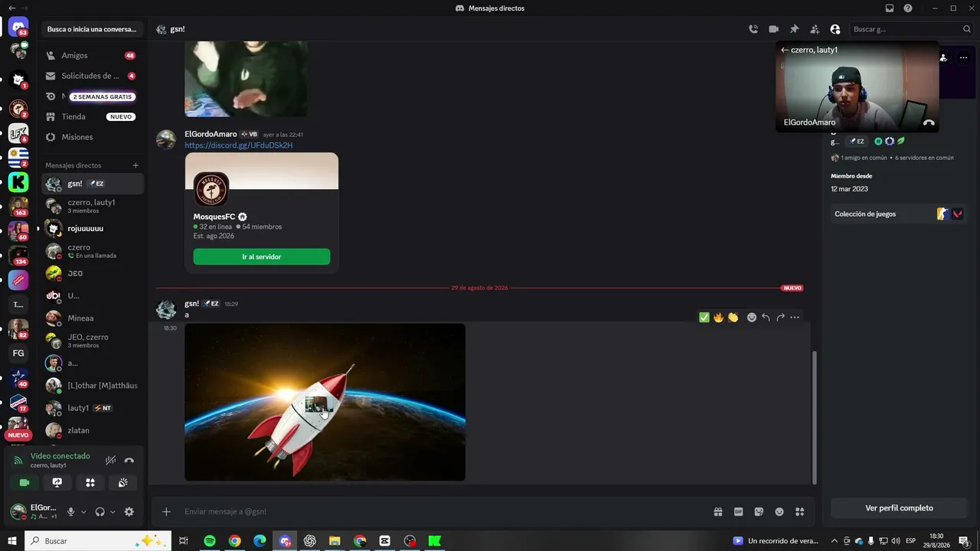Toggle noise suppression in the voice panel
980x551 pixels.
(111, 460)
